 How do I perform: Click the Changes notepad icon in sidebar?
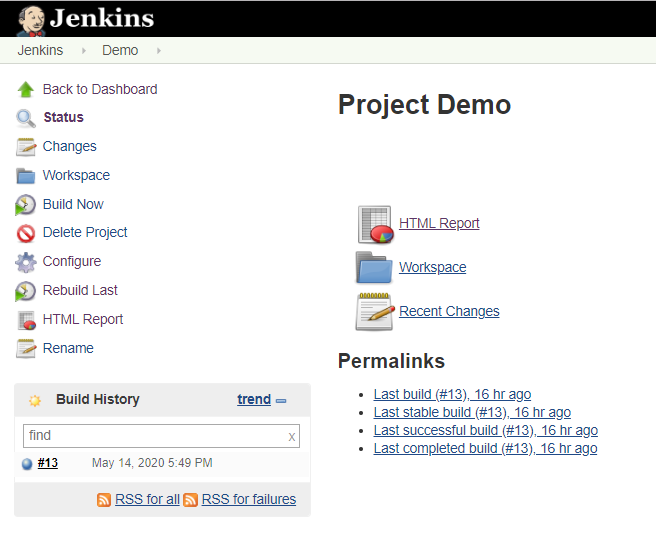(x=26, y=147)
